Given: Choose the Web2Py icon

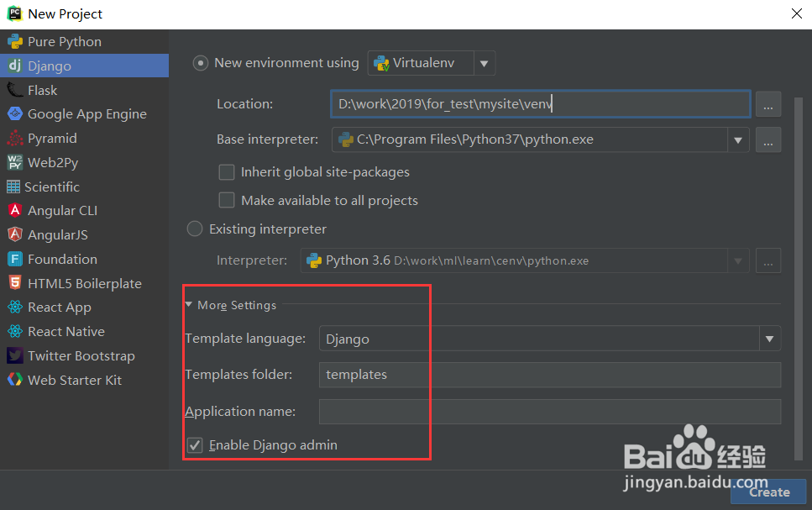Looking at the screenshot, I should [x=15, y=162].
